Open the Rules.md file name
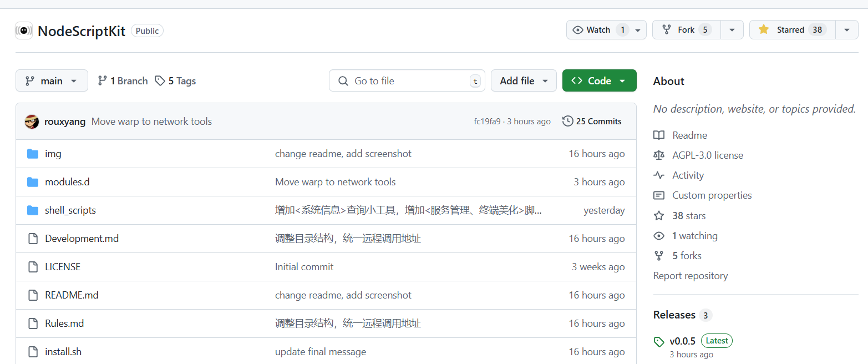Image resolution: width=868 pixels, height=364 pixels. pos(64,323)
